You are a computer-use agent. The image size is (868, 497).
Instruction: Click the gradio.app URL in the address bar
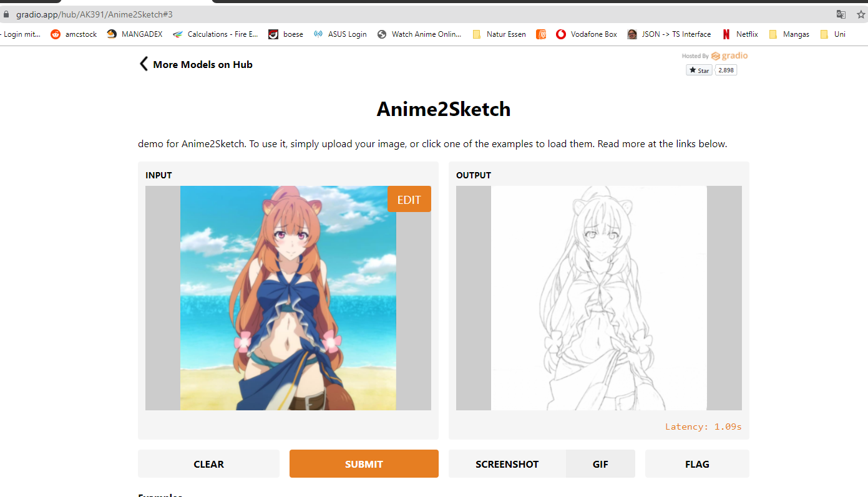point(94,14)
